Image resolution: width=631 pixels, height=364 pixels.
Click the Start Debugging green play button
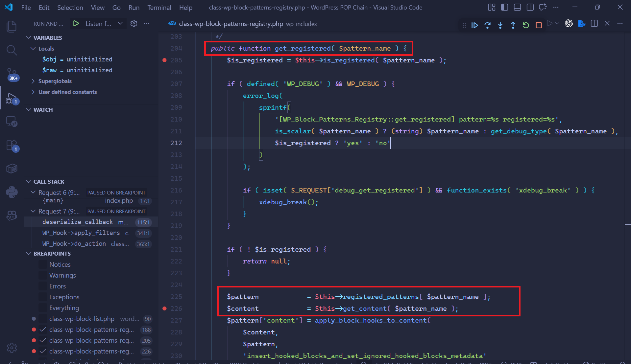pyautogui.click(x=76, y=24)
